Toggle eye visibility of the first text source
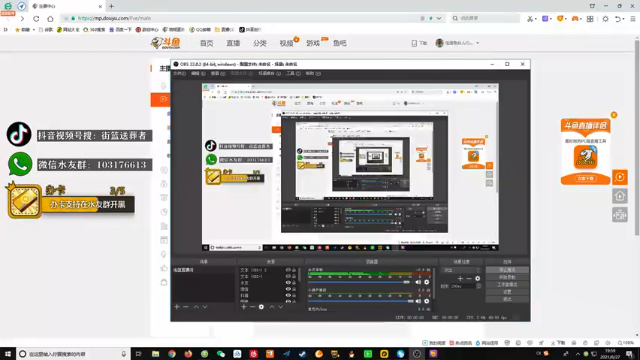The image size is (640, 360). 288,270
